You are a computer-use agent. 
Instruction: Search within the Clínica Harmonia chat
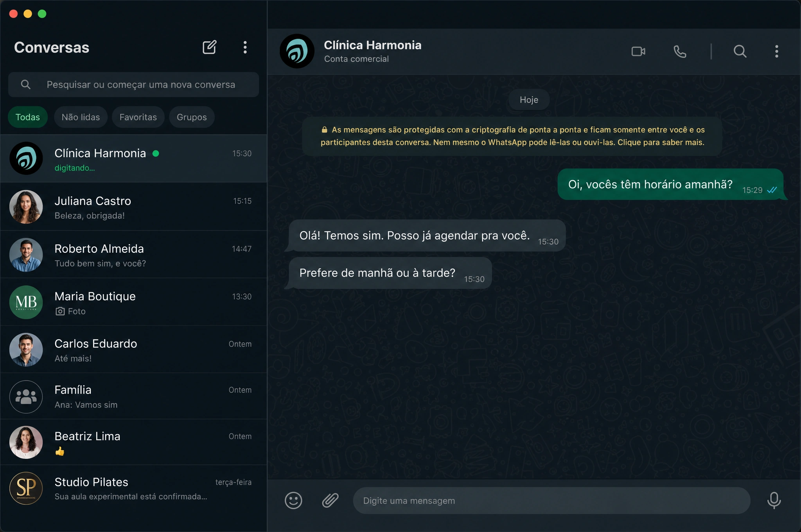pyautogui.click(x=740, y=51)
